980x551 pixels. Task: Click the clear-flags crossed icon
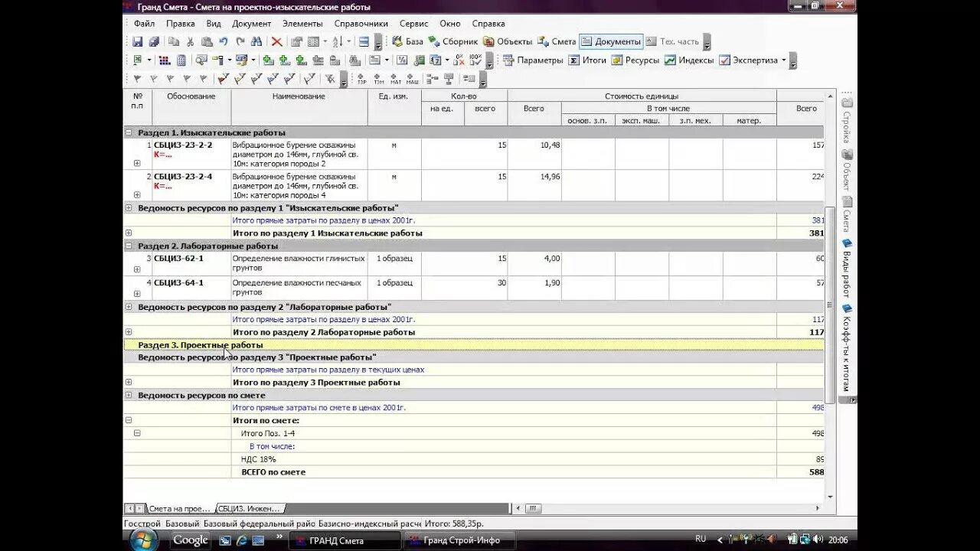[330, 78]
